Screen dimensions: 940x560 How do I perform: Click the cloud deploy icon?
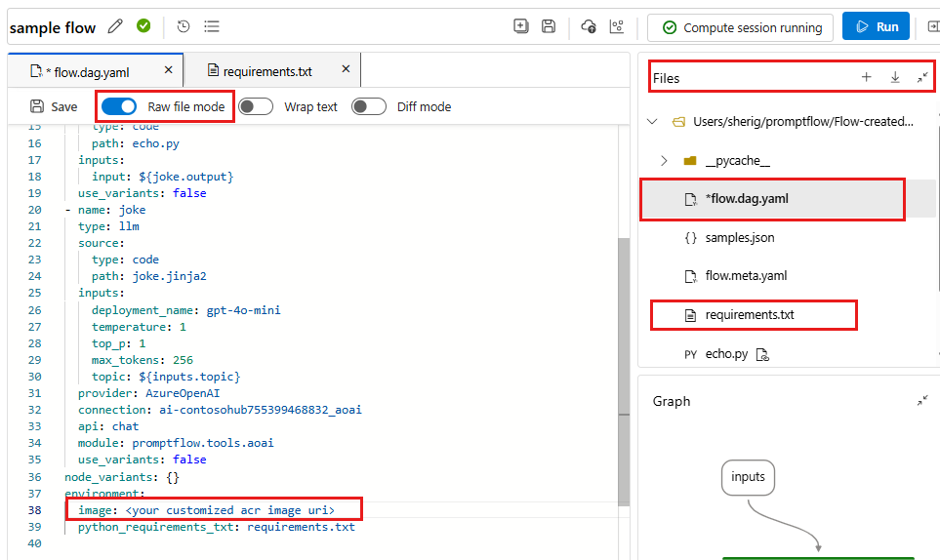click(589, 26)
